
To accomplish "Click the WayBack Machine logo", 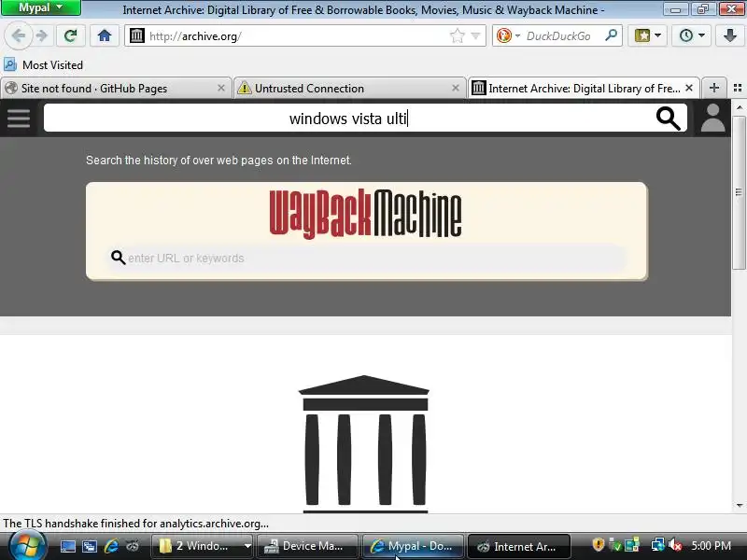I will coord(365,214).
